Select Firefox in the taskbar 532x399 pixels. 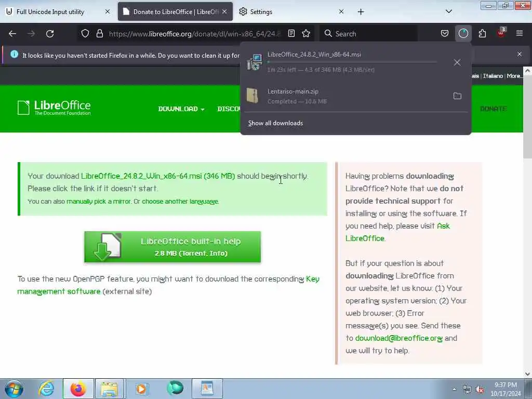click(x=78, y=389)
